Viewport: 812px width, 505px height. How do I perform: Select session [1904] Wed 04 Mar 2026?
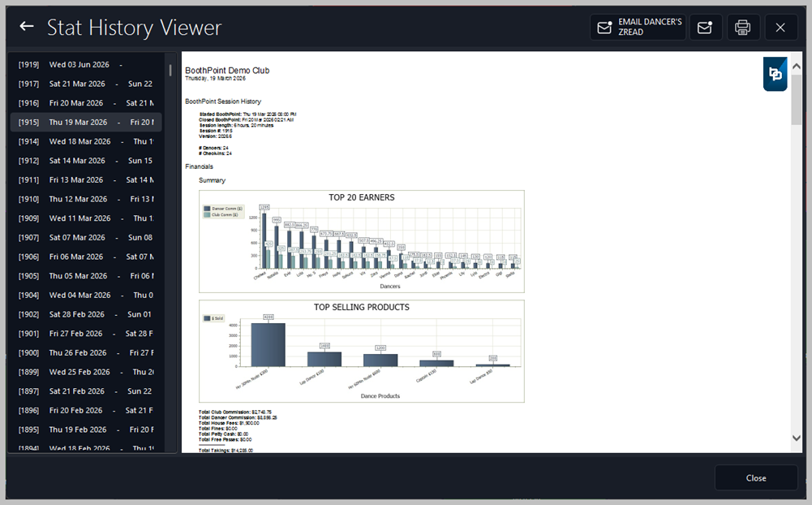86,295
